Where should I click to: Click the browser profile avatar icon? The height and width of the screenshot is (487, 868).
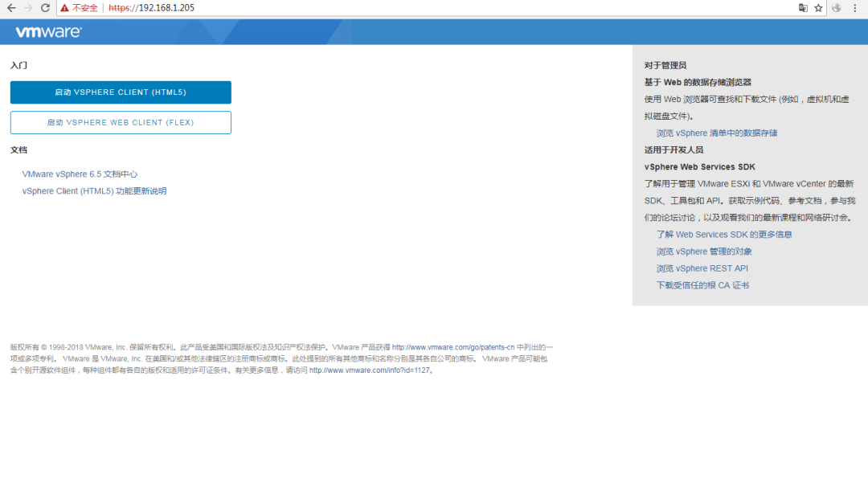pyautogui.click(x=837, y=8)
